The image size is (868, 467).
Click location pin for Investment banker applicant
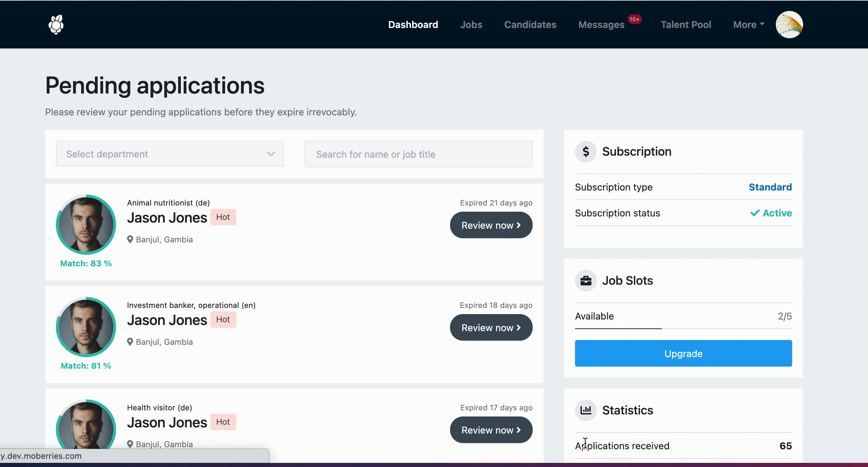(130, 342)
